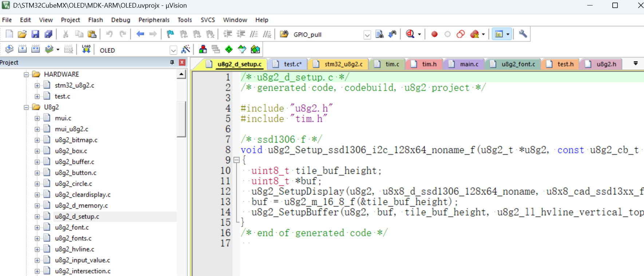
Task: Expand the u8g2_d_setup.c node in the project tree
Action: click(x=37, y=217)
